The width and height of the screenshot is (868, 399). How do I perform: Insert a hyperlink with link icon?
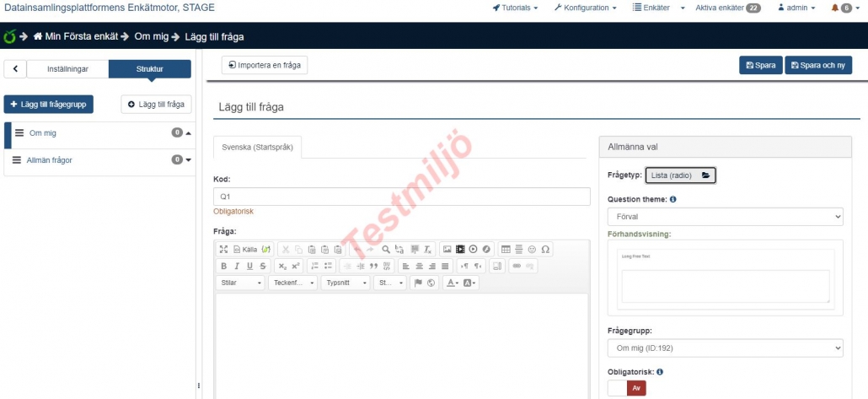point(517,266)
